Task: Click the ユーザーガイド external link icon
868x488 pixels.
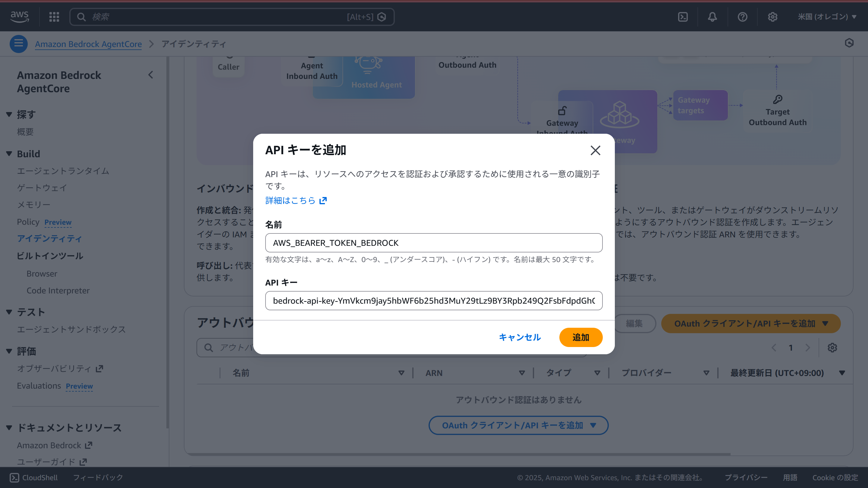Action: [x=83, y=462]
